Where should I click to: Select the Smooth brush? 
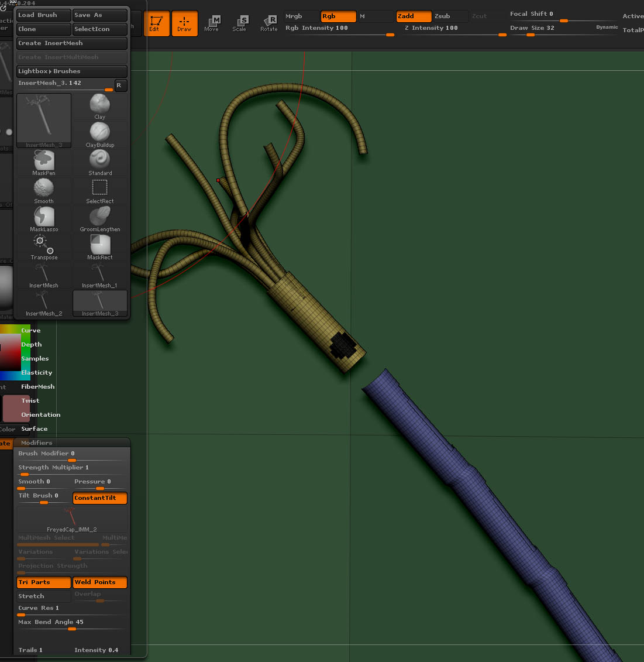(x=44, y=191)
